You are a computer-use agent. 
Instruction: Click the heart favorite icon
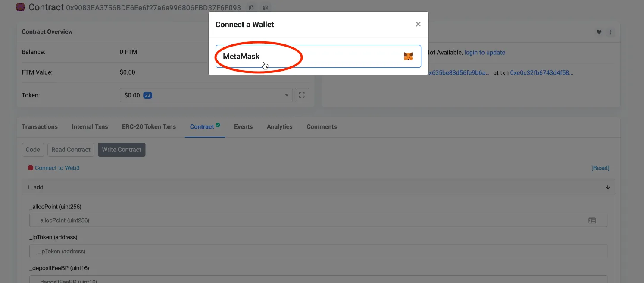point(599,32)
